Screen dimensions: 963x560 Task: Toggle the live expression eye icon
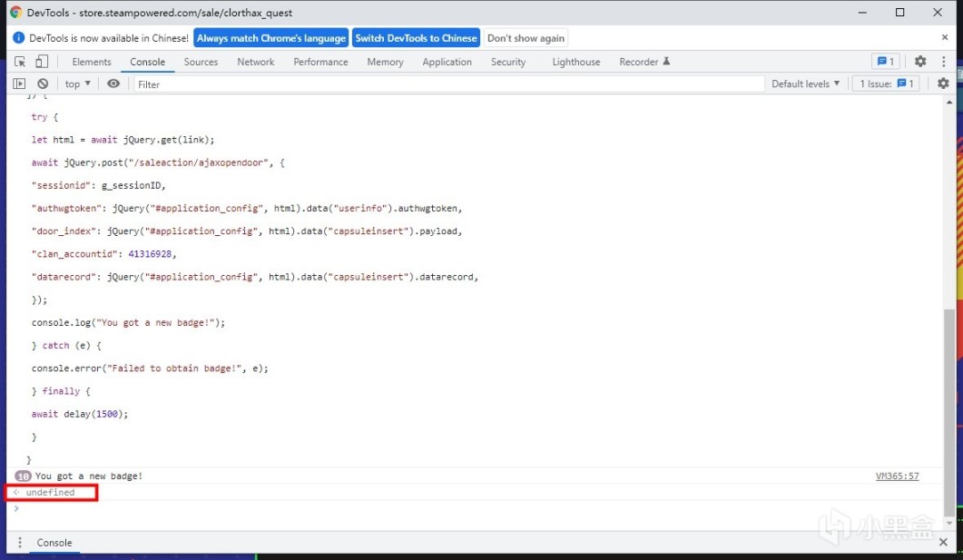click(113, 84)
